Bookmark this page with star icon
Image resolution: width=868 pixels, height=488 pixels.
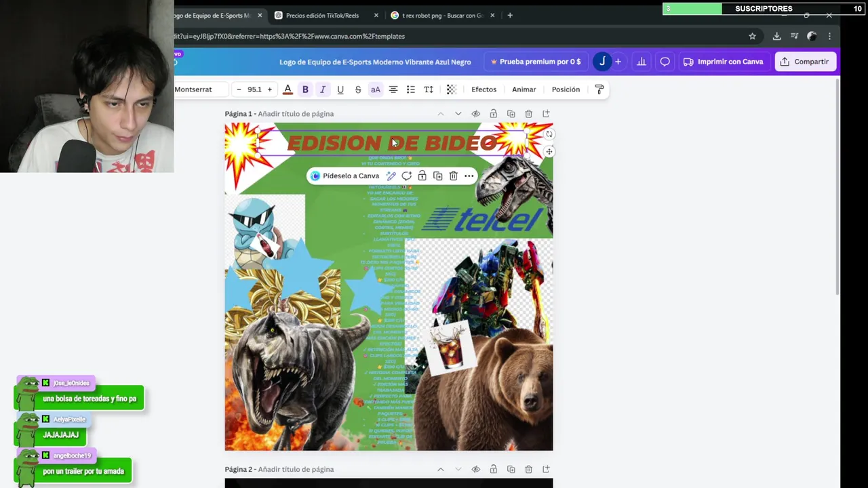click(x=752, y=37)
